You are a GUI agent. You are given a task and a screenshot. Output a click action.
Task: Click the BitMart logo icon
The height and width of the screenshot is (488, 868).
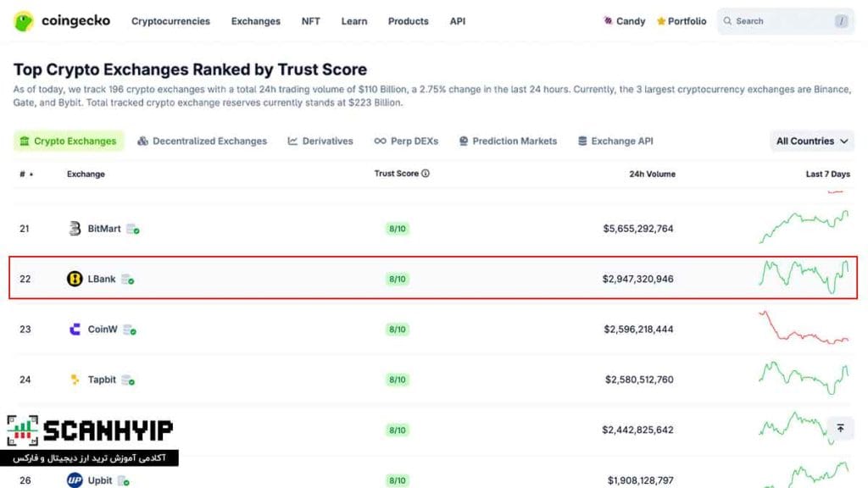75,229
